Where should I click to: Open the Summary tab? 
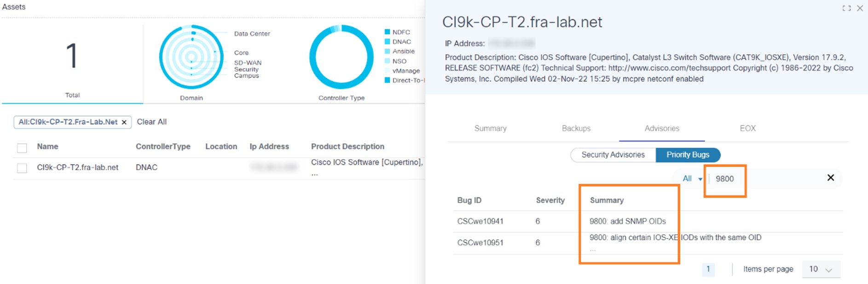click(490, 129)
